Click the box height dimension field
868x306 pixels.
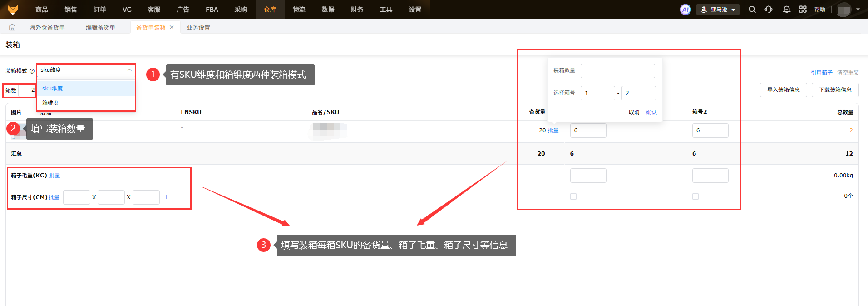[x=146, y=197]
